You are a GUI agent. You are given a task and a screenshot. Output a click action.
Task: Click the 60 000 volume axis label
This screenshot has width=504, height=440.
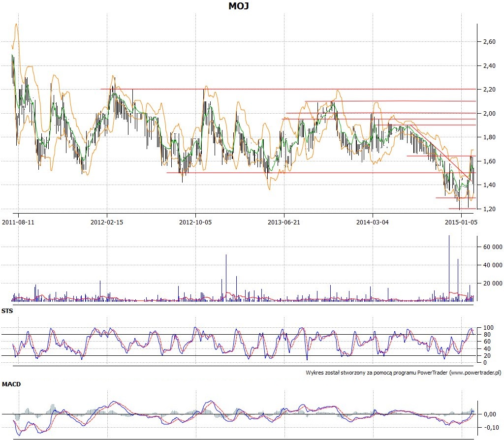point(493,247)
